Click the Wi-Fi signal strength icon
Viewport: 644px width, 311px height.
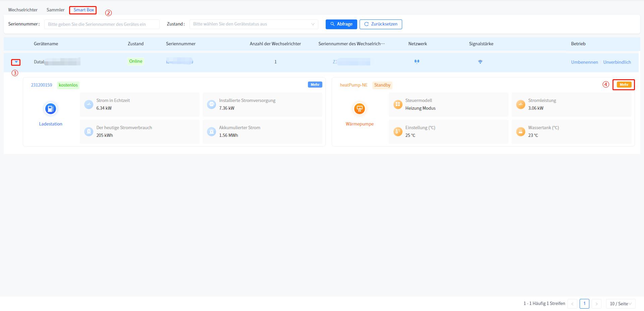[x=480, y=62]
